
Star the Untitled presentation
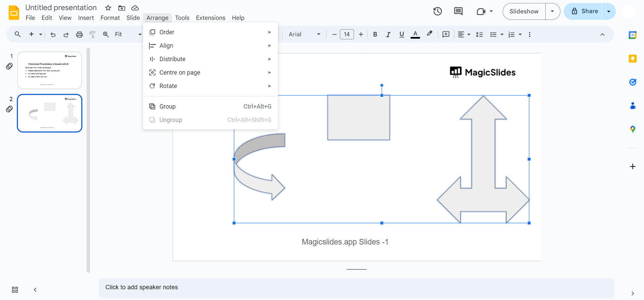(x=108, y=8)
